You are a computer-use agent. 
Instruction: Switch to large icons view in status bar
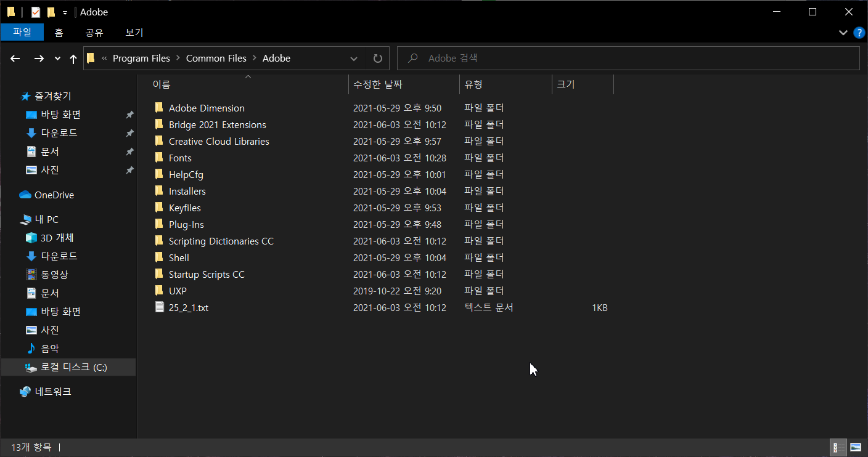tap(856, 447)
